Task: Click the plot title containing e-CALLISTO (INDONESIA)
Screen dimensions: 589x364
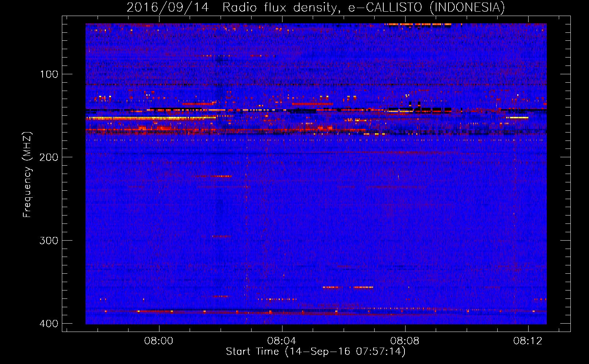Action: click(x=316, y=7)
